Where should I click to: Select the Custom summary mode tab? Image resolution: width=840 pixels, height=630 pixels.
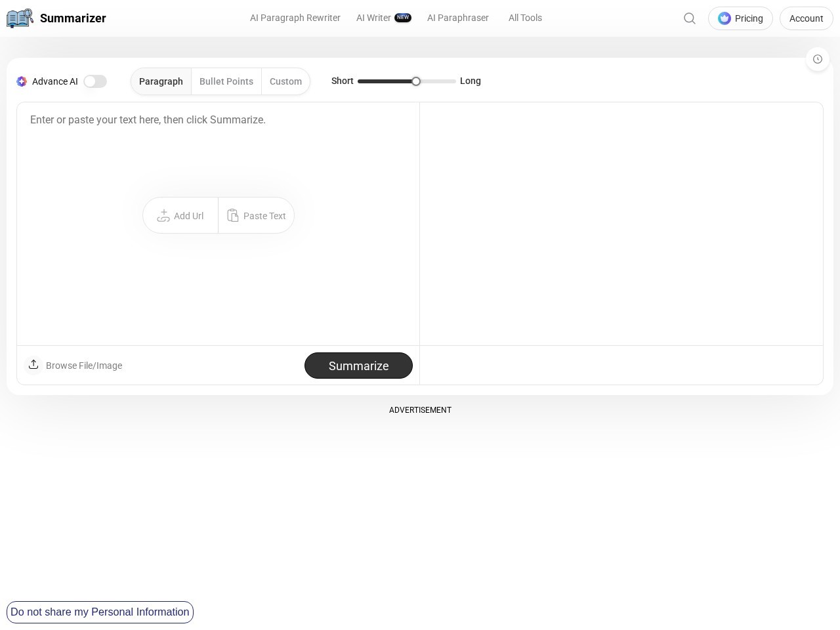pos(285,81)
